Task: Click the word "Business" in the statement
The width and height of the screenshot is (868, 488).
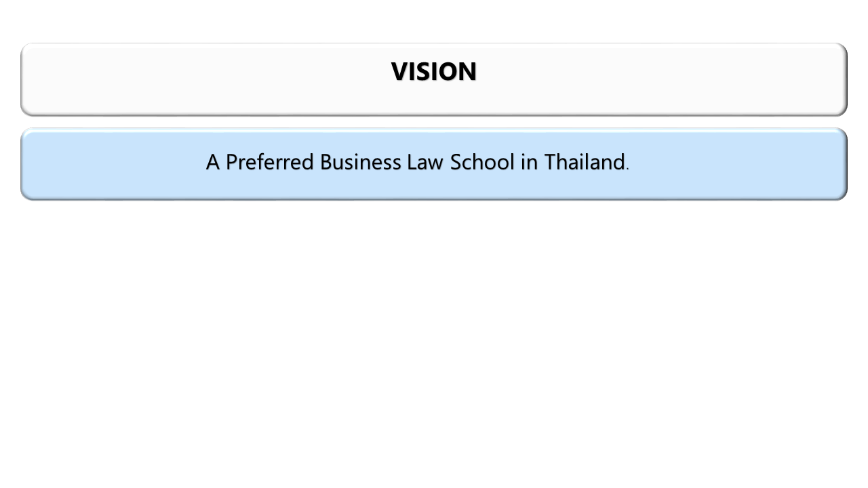Action: click(x=360, y=163)
